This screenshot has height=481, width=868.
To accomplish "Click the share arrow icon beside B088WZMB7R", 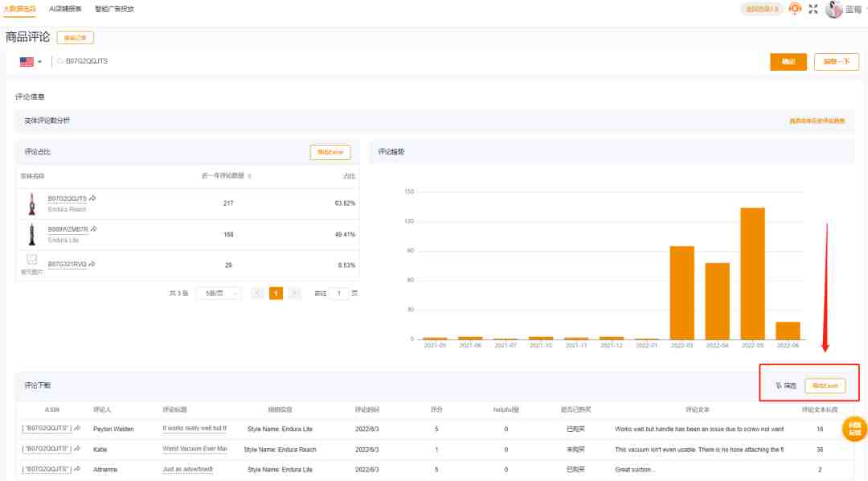I will [93, 229].
